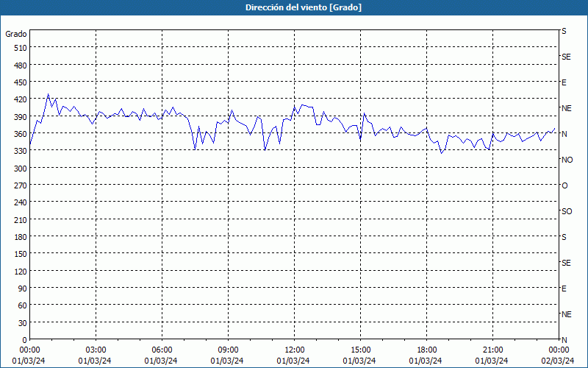This screenshot has height=368, width=588.
Task: Pick the 270 value on the degree axis
Action: (21, 185)
